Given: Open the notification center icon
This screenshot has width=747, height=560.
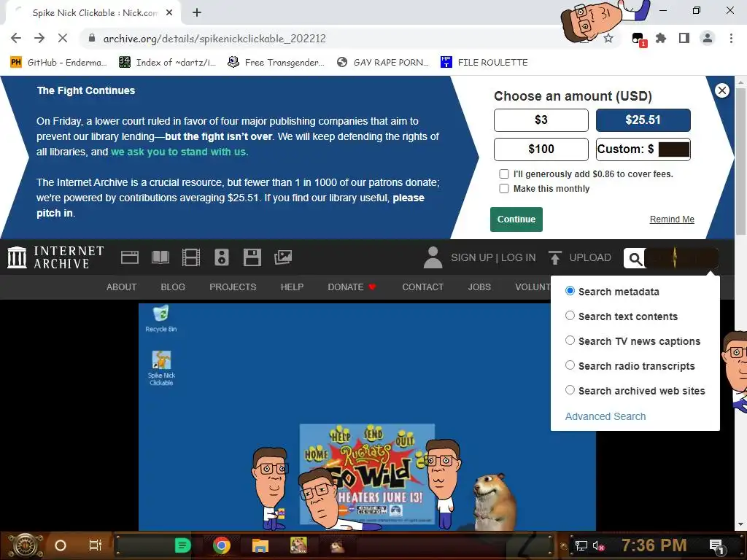Looking at the screenshot, I should pos(717,547).
